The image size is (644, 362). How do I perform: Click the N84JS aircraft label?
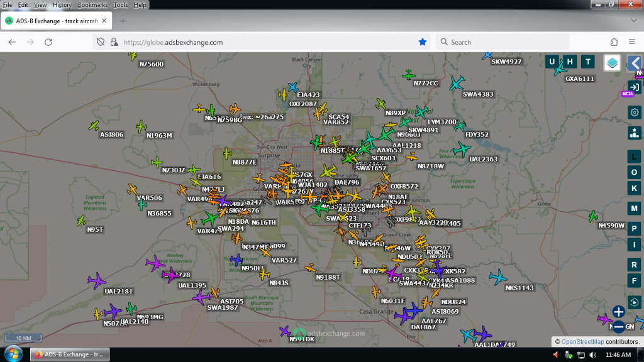279,283
